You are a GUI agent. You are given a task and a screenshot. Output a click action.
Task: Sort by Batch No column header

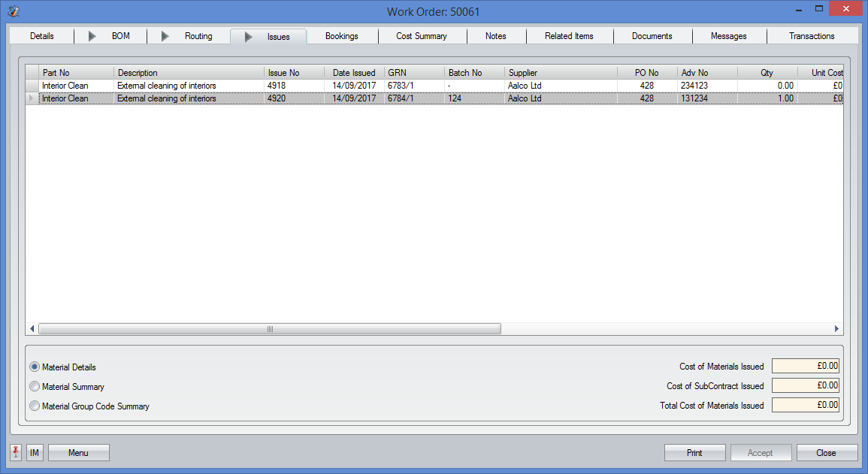(474, 72)
